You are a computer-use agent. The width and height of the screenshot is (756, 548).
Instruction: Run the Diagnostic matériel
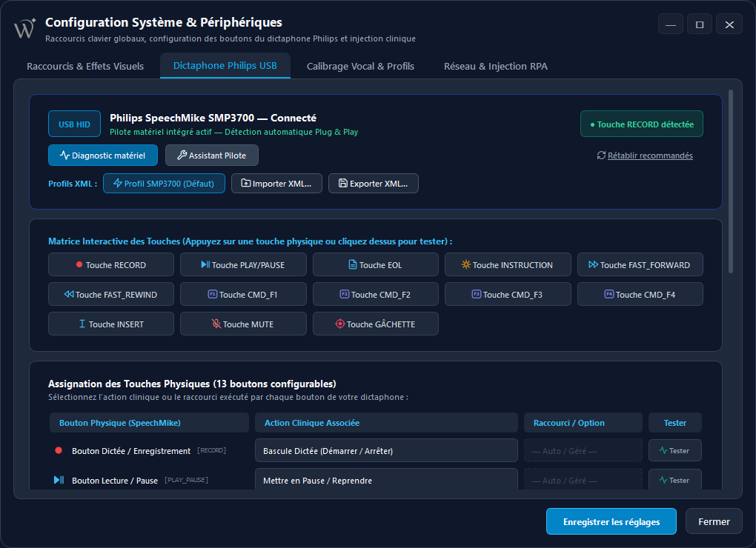[x=103, y=155]
